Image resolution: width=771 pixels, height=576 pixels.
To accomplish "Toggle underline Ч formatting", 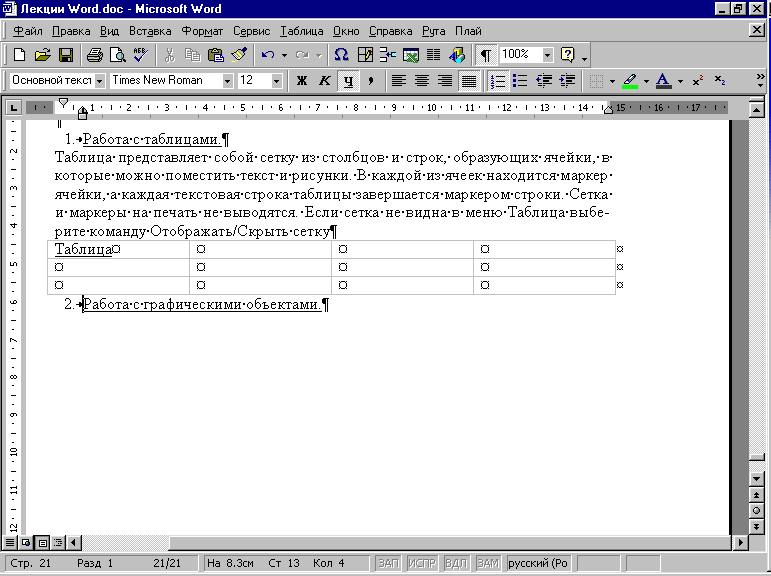I will tap(348, 81).
